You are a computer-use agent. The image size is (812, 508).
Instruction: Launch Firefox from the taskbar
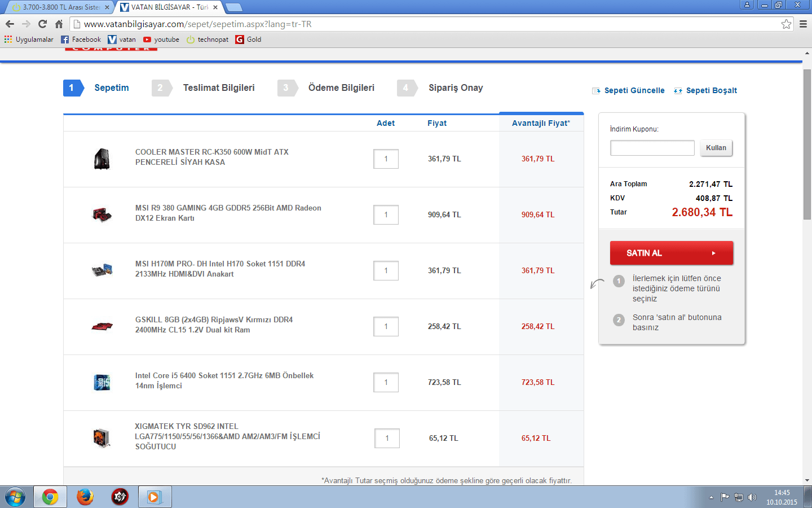[85, 497]
